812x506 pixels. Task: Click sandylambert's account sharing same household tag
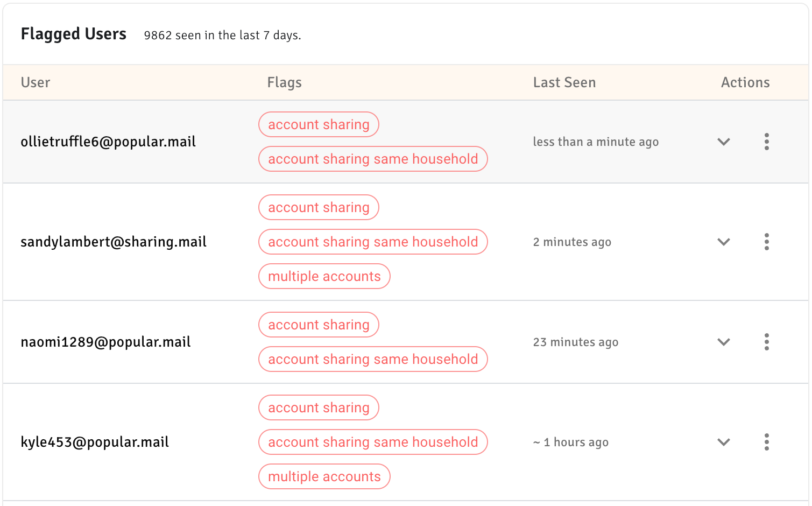[373, 242]
